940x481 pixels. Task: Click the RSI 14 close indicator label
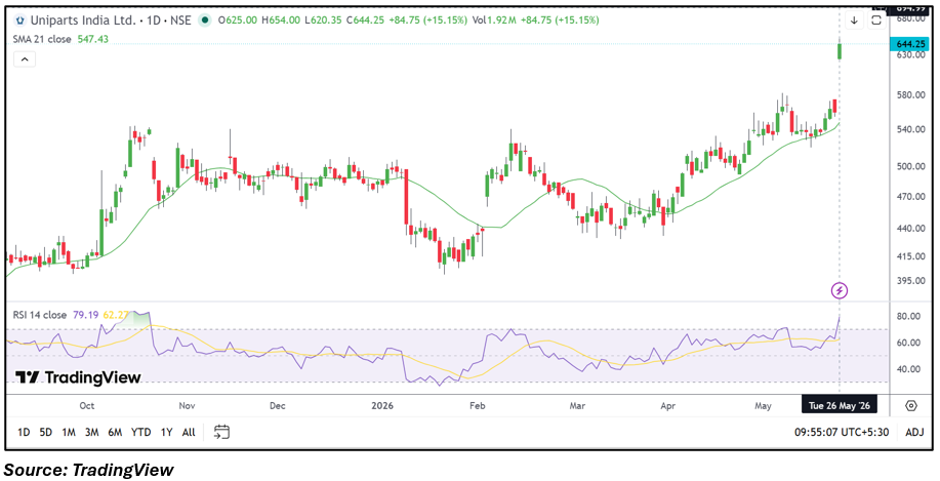40,314
